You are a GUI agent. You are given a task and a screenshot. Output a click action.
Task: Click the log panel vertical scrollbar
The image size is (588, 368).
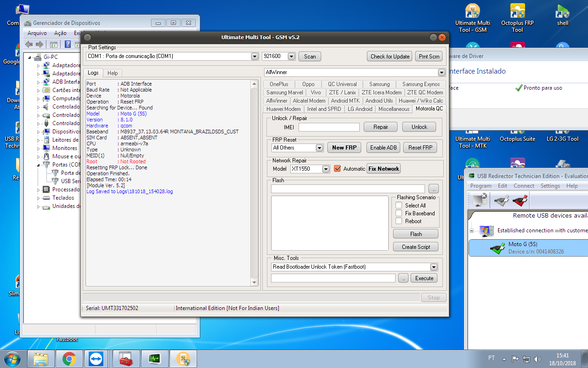point(254,184)
